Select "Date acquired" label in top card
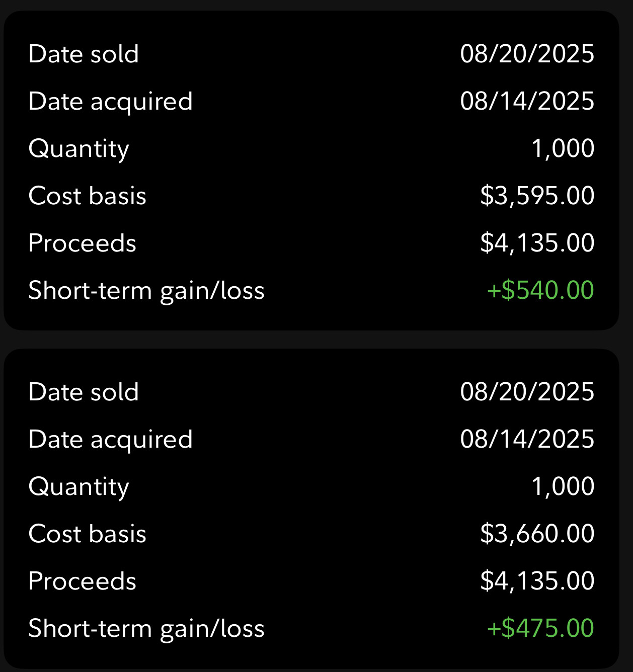The width and height of the screenshot is (633, 672). coord(111,102)
